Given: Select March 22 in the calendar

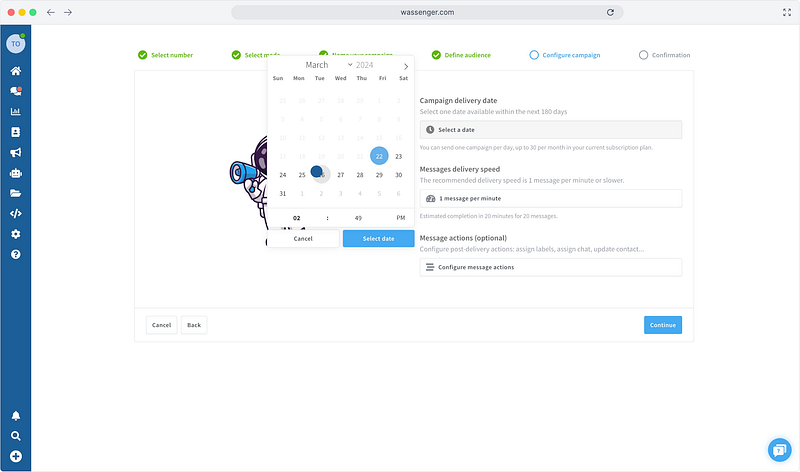Looking at the screenshot, I should [x=379, y=156].
